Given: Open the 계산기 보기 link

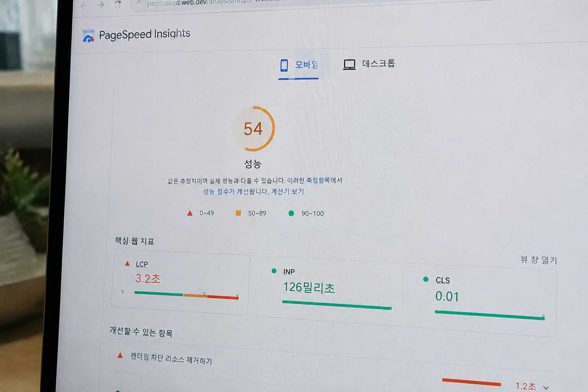Looking at the screenshot, I should [x=287, y=191].
